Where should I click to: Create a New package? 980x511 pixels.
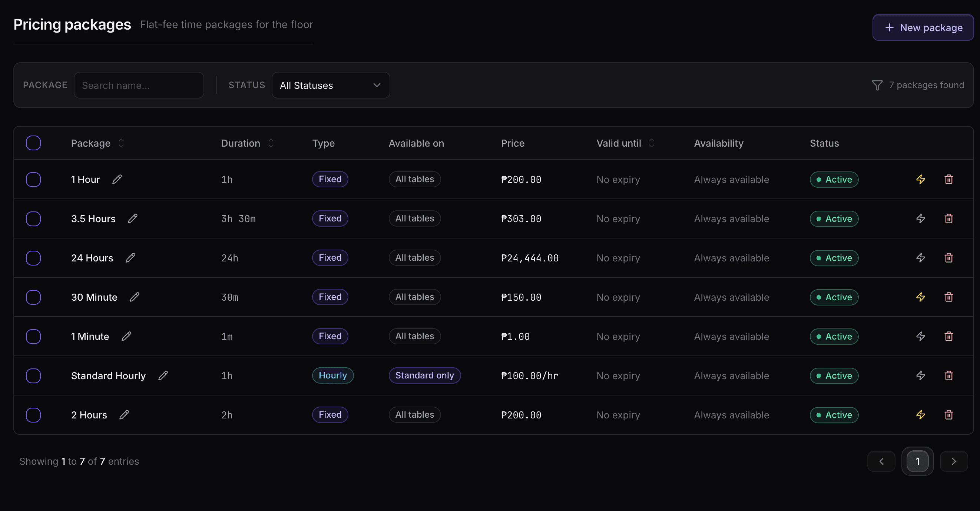click(923, 27)
